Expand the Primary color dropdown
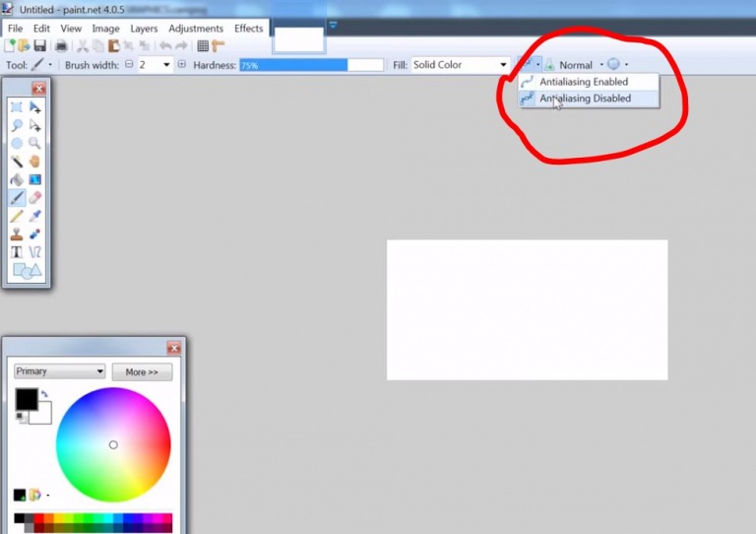 tap(59, 371)
